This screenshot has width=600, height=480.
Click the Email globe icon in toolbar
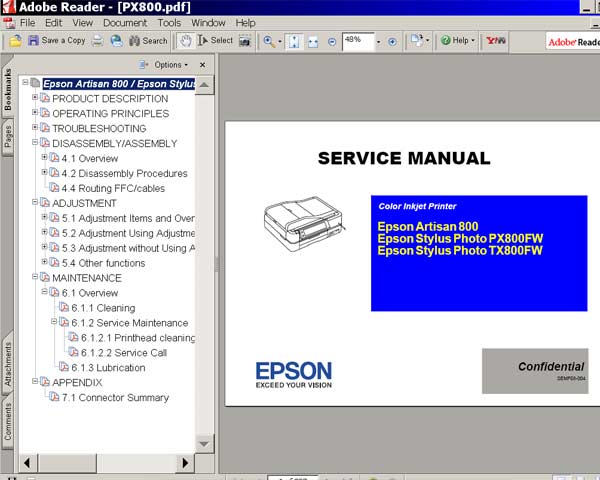(117, 41)
